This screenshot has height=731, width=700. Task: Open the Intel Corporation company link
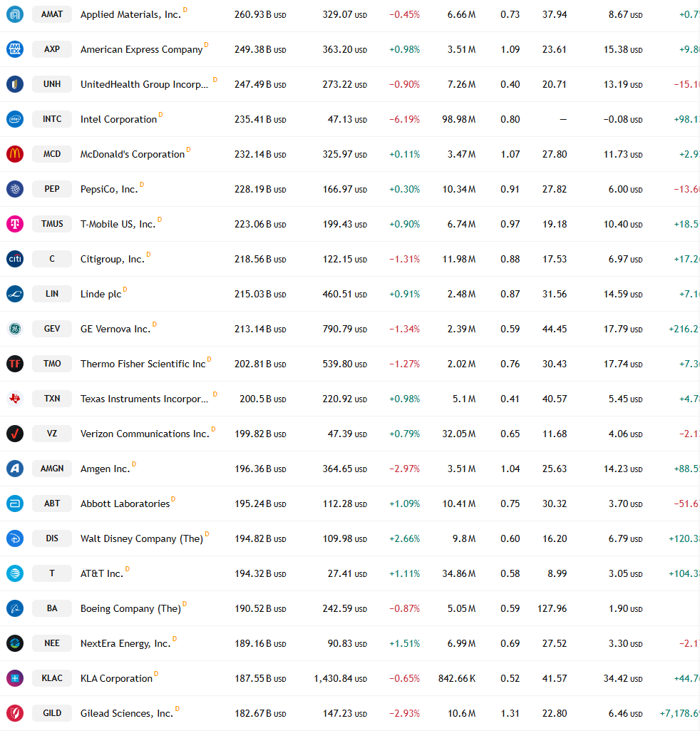click(x=118, y=119)
